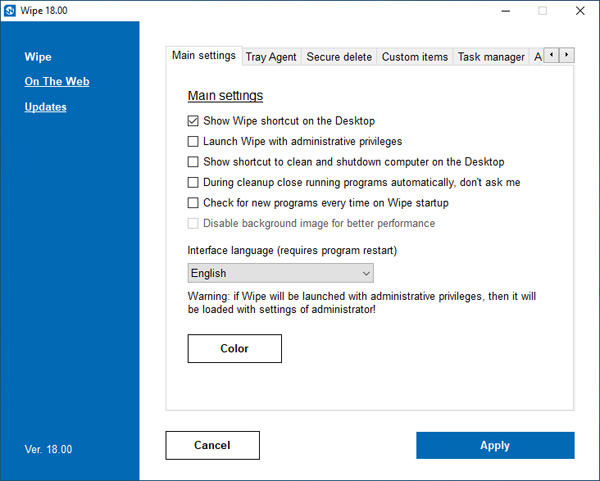The image size is (600, 481).
Task: Close the Wipe 18.00 window
Action: [580, 11]
